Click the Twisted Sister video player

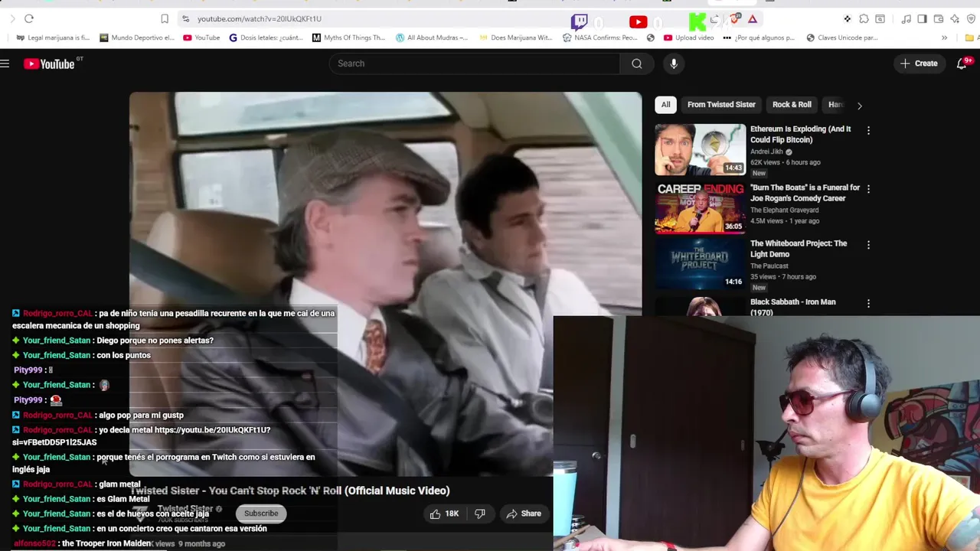click(385, 283)
